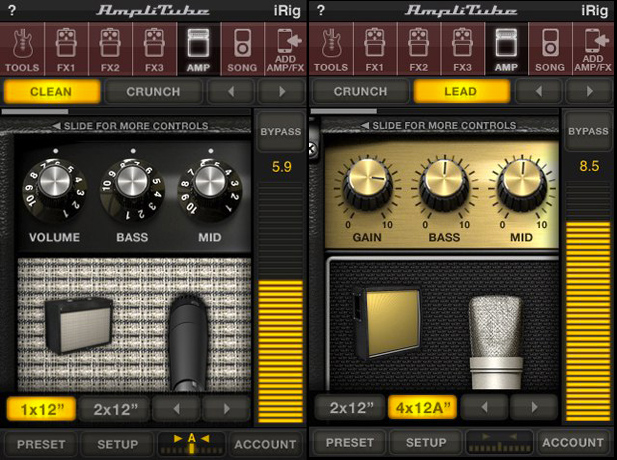
Task: Toggle BYPASS in right screen
Action: pyautogui.click(x=588, y=131)
